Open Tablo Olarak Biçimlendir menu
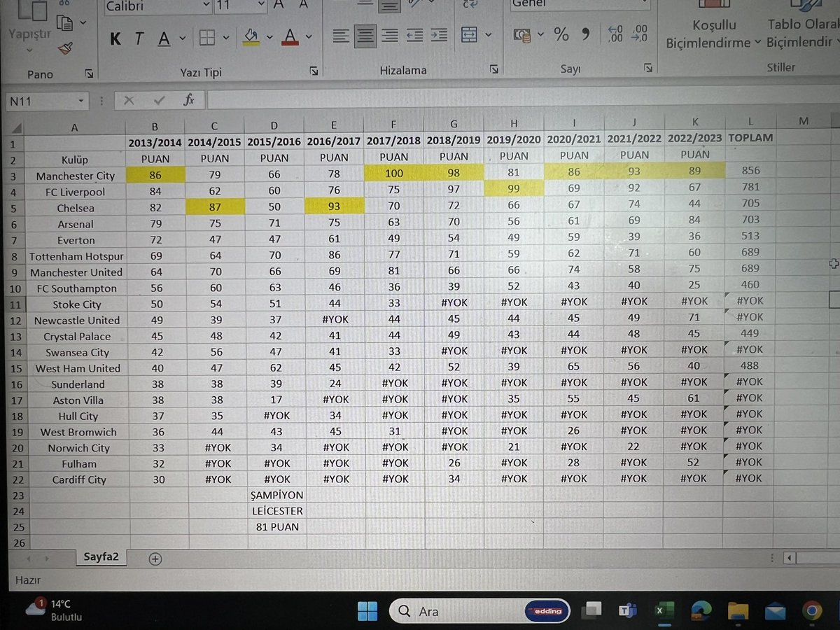840x630 pixels. pos(803,32)
